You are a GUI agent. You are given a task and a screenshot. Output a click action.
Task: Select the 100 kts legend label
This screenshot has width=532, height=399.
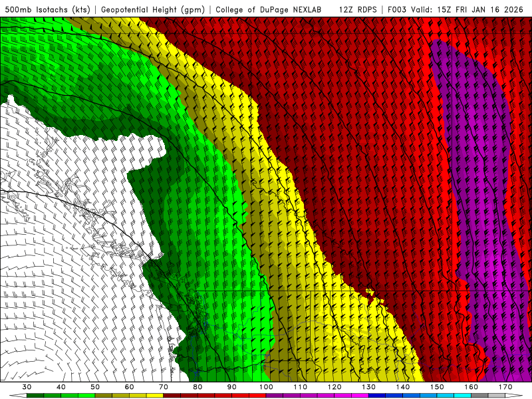point(266,387)
